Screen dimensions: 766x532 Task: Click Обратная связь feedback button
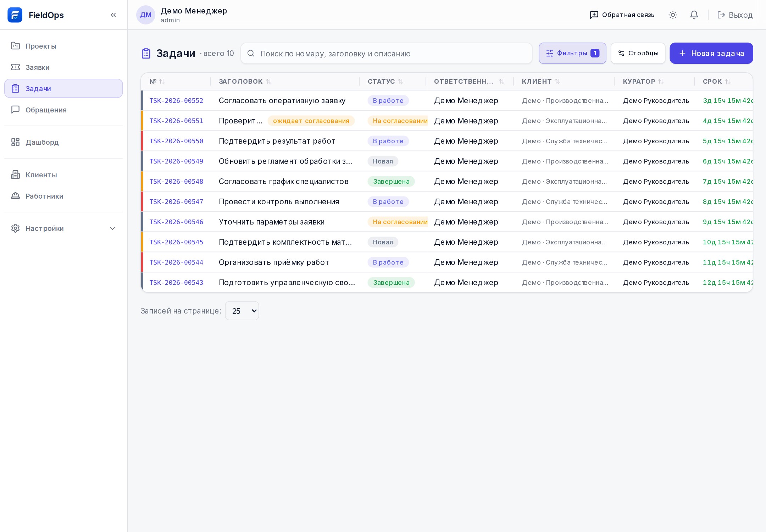pos(622,15)
